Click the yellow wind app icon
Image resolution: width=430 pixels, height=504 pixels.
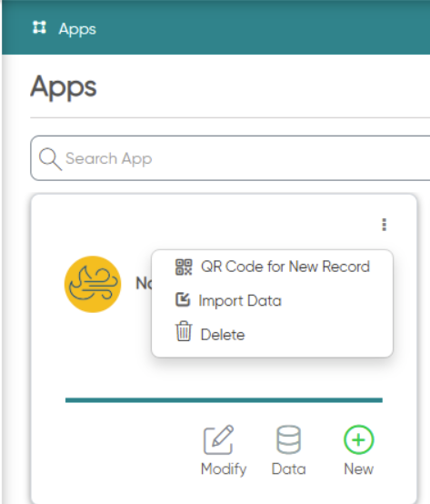click(x=93, y=284)
